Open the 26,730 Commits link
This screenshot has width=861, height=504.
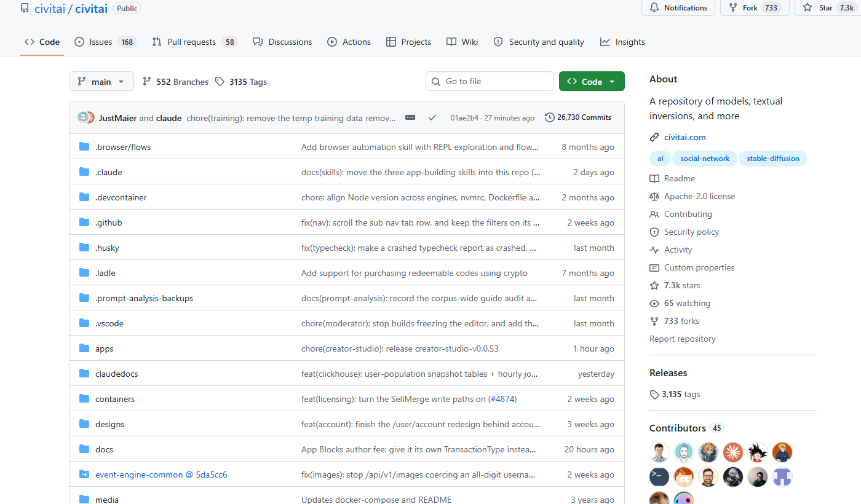pos(578,117)
